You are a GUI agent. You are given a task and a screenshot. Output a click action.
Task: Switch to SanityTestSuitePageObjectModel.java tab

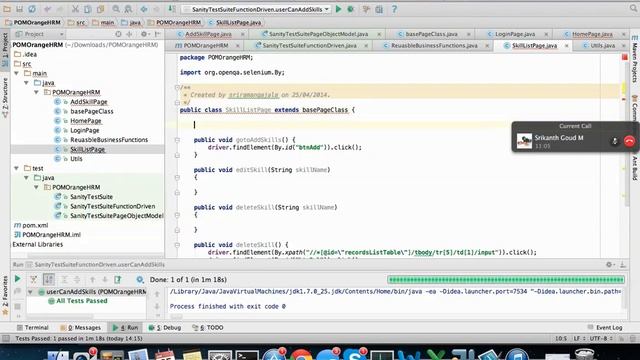(318, 34)
